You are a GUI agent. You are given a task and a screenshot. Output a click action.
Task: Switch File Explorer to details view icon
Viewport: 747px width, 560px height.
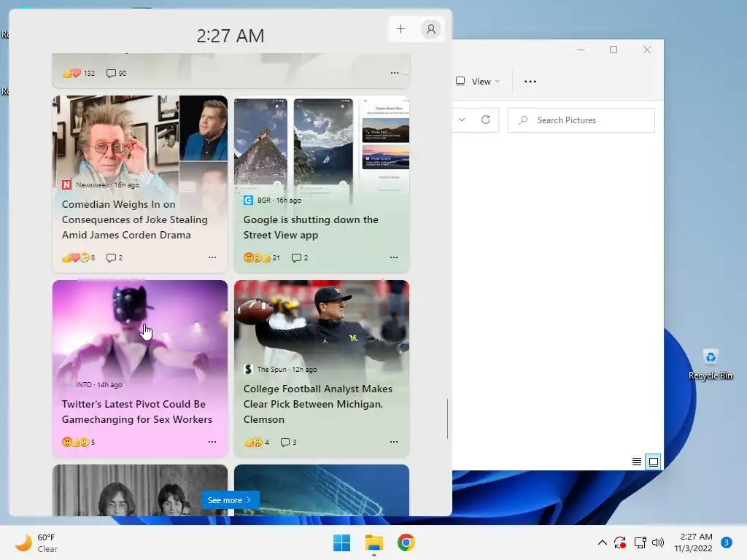pyautogui.click(x=636, y=462)
